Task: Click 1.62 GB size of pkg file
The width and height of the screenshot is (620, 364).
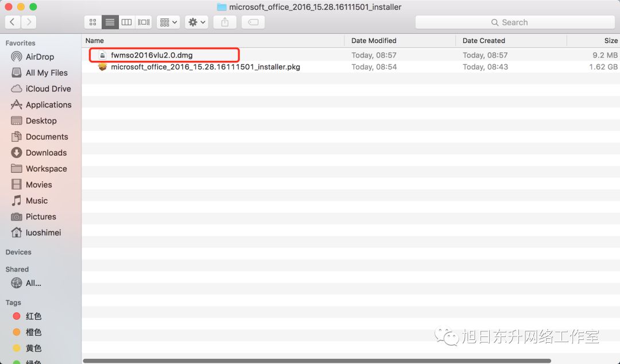Action: (603, 67)
